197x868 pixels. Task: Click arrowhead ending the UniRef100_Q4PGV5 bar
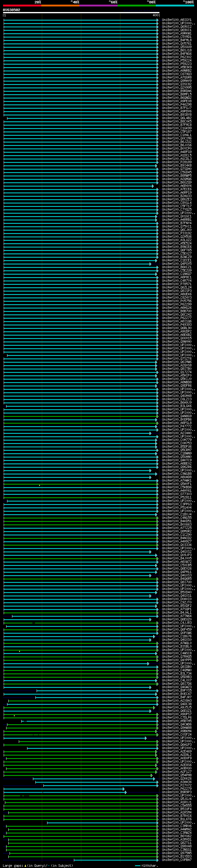(151, 264)
